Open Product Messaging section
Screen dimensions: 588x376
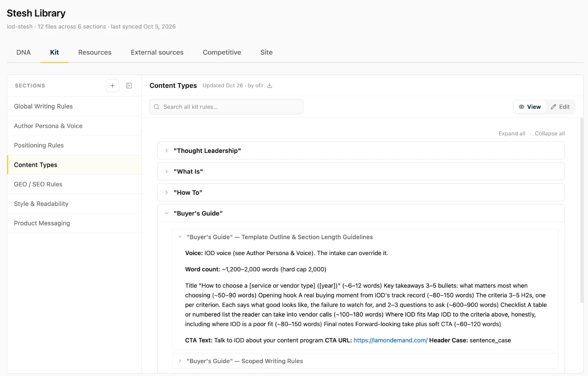tap(74, 223)
